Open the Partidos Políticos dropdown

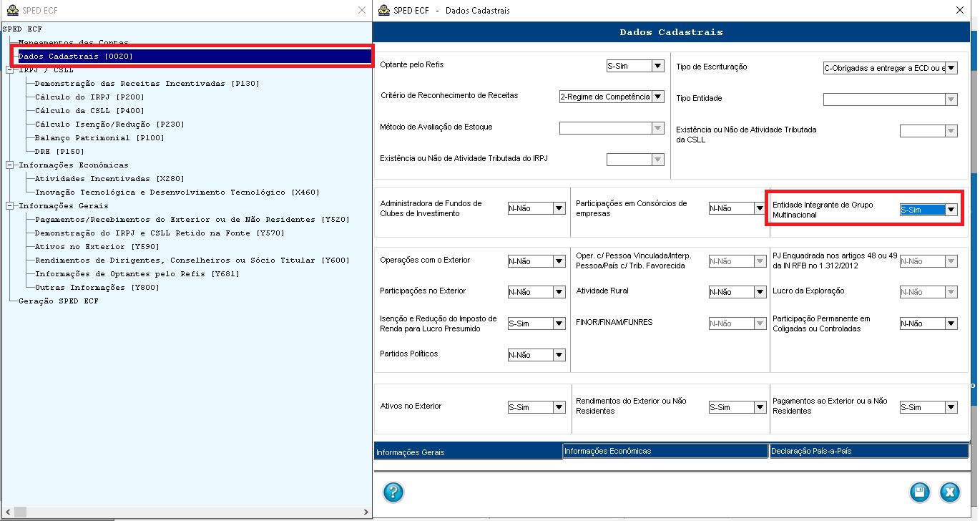(x=559, y=355)
